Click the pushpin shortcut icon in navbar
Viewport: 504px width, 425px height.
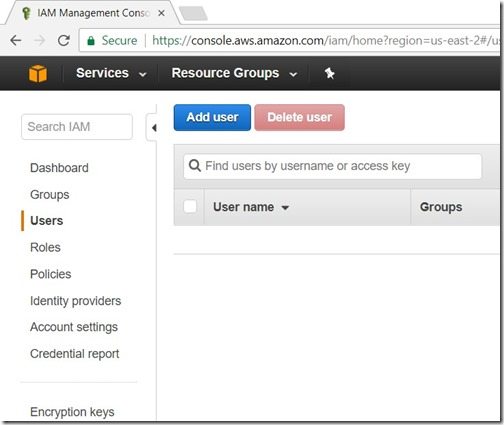coord(329,73)
